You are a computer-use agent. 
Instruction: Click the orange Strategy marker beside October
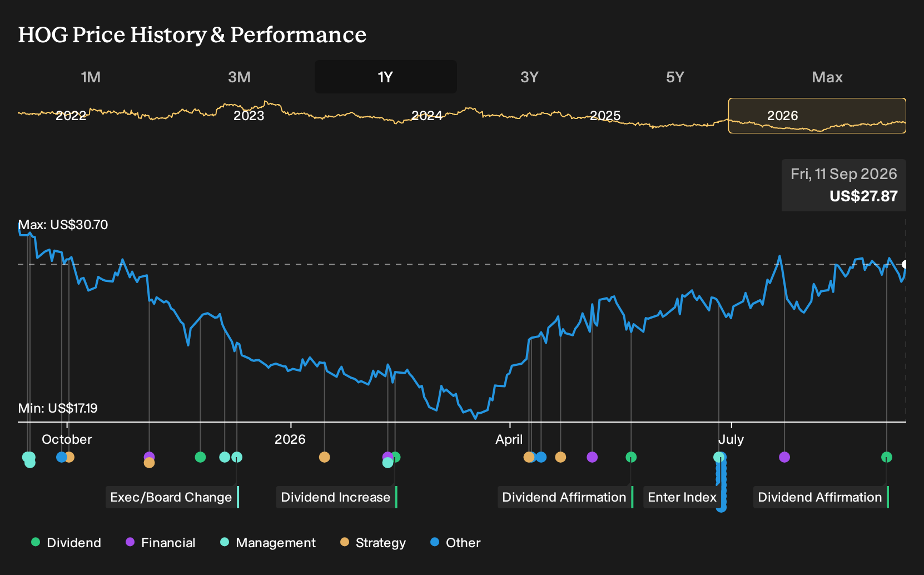click(x=69, y=457)
